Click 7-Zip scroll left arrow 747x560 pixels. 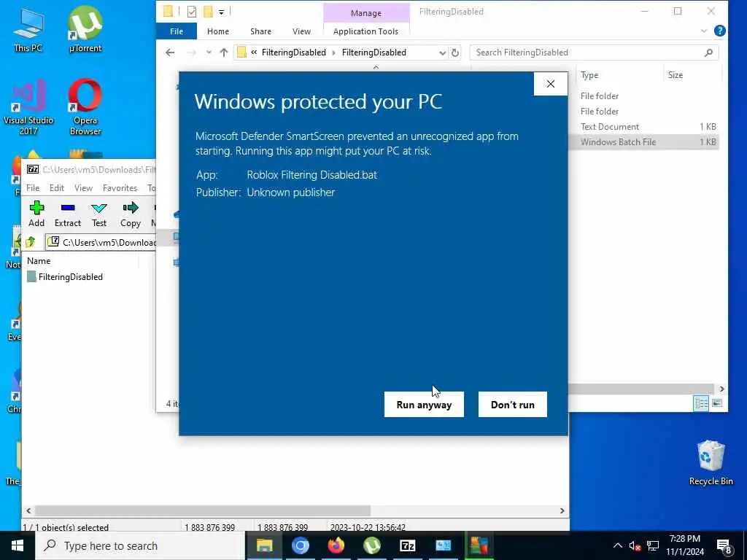tap(28, 510)
